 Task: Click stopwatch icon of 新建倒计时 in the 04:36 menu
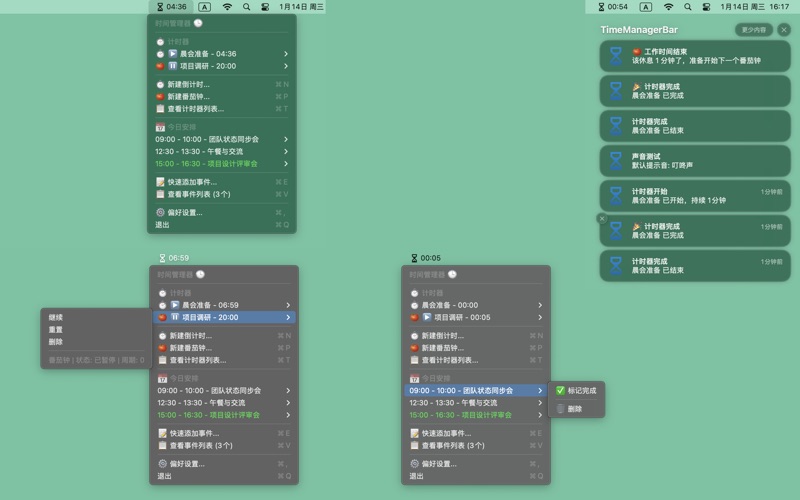pyautogui.click(x=160, y=84)
